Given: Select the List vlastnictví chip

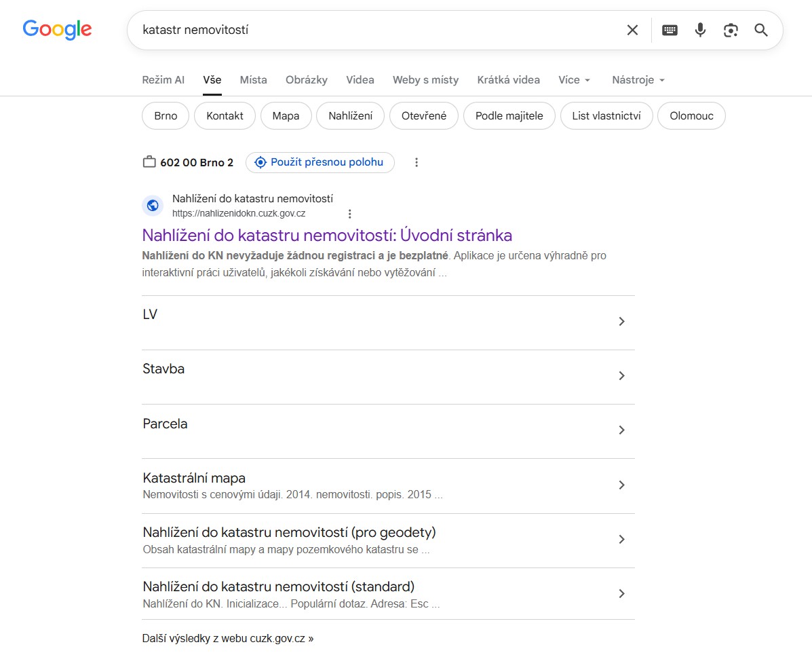Looking at the screenshot, I should pos(606,115).
